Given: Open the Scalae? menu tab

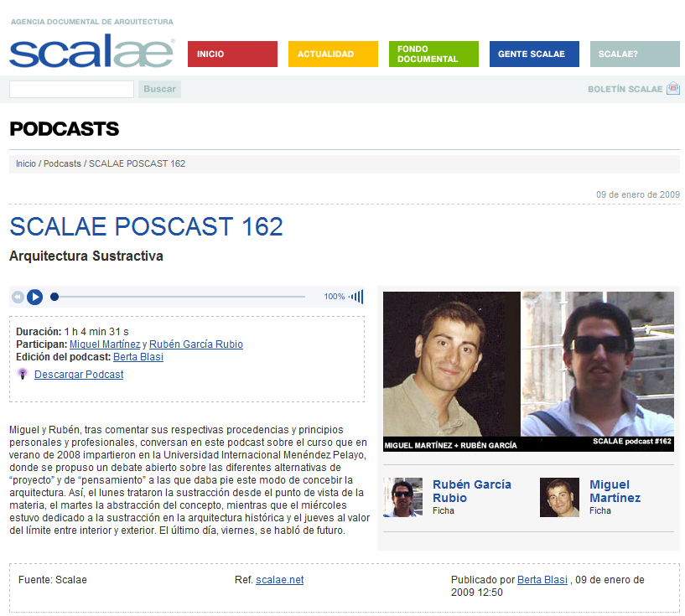Looking at the screenshot, I should 635,54.
